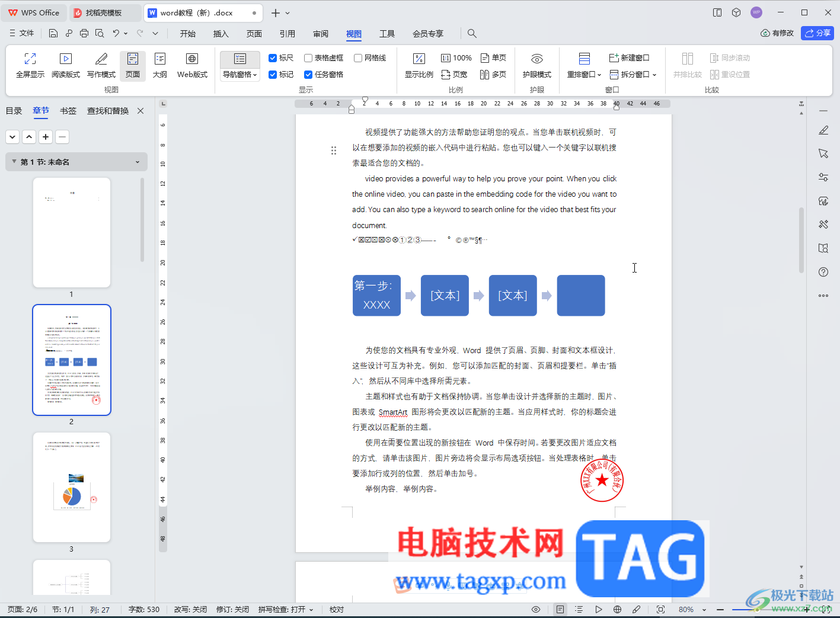The image size is (840, 618).
Task: Open the Insert (插入) ribbon tab
Action: coord(221,34)
